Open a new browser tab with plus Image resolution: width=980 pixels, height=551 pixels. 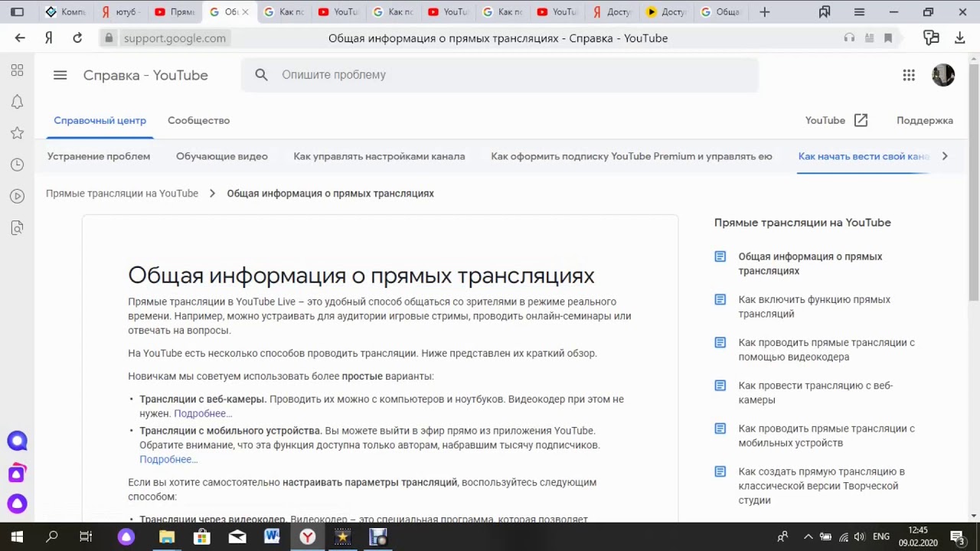click(764, 12)
